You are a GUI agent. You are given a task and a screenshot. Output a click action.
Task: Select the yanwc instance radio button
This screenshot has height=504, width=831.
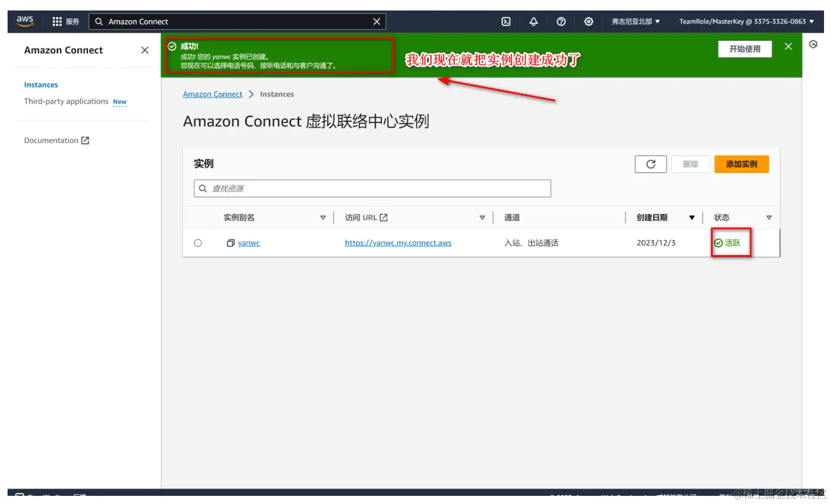point(198,243)
